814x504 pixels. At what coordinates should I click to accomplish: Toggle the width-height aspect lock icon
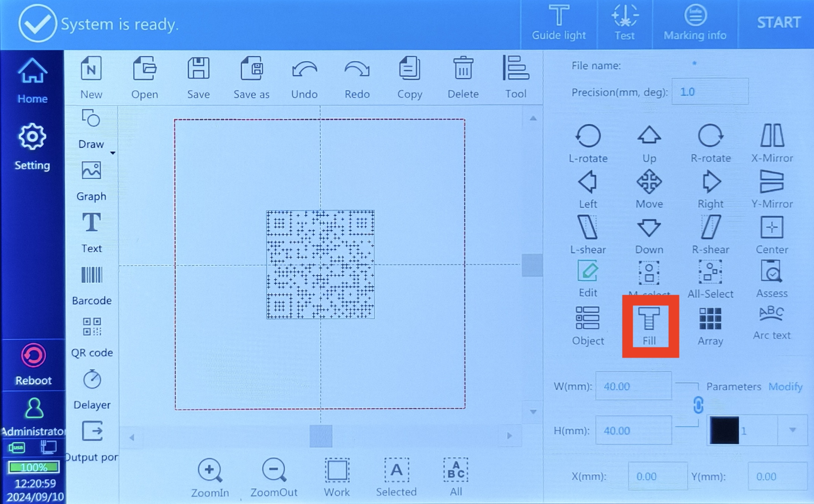tap(698, 405)
